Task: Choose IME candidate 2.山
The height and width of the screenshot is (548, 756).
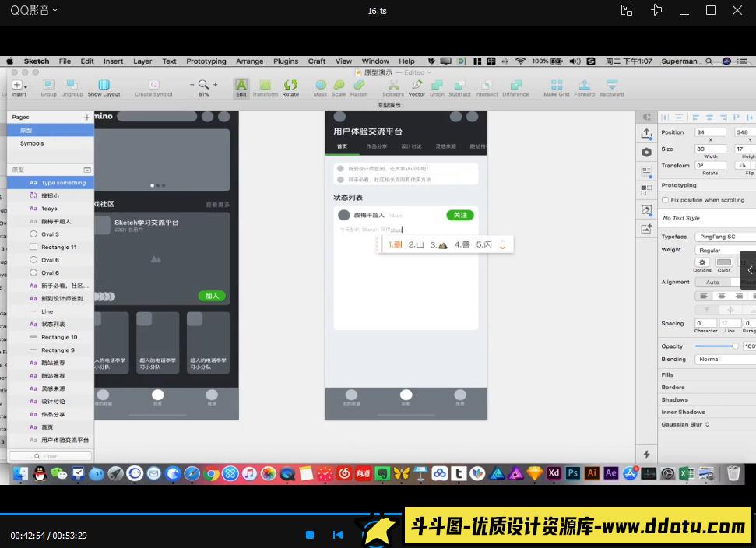Action: 416,244
